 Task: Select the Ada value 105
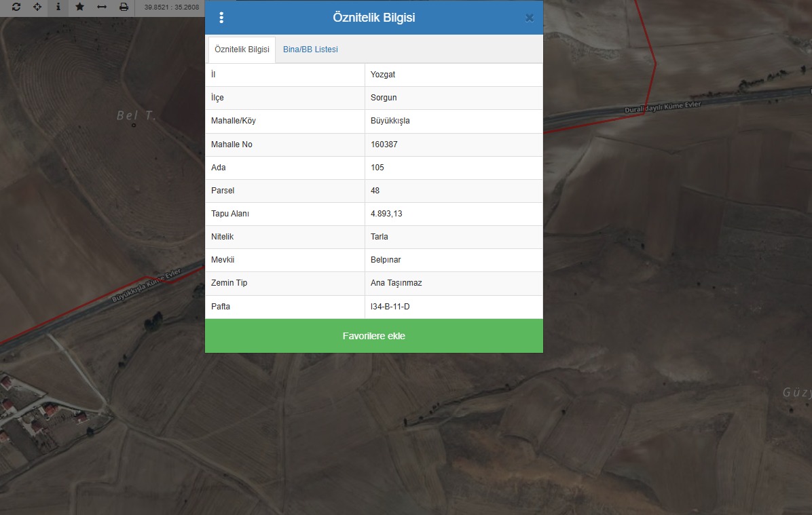(x=377, y=168)
